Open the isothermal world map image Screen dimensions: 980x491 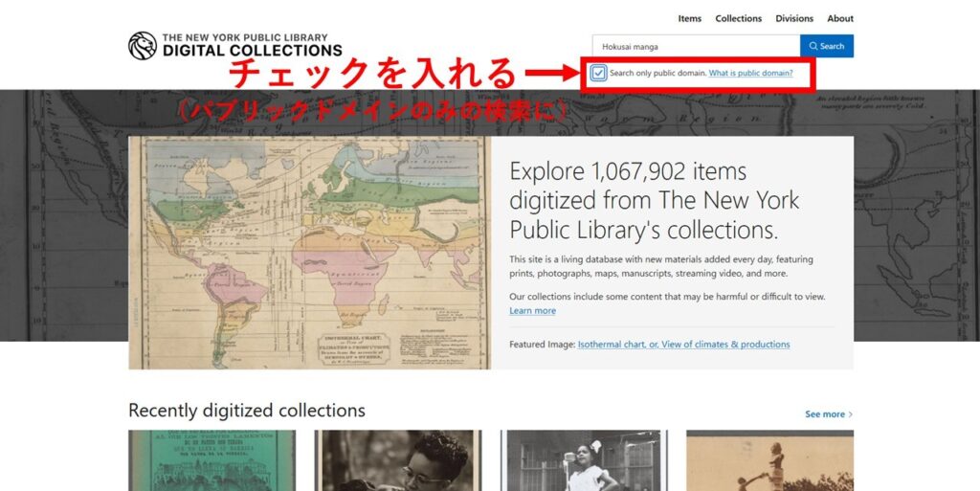tap(309, 253)
